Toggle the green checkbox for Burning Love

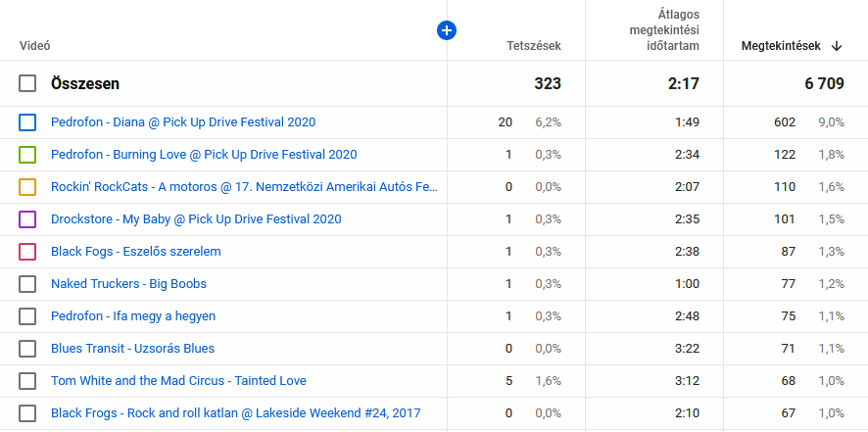27,155
